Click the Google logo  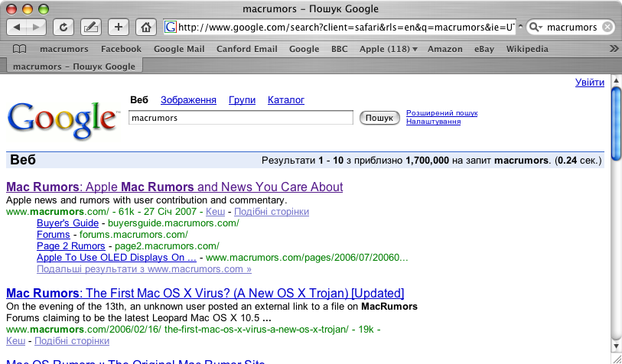click(63, 121)
